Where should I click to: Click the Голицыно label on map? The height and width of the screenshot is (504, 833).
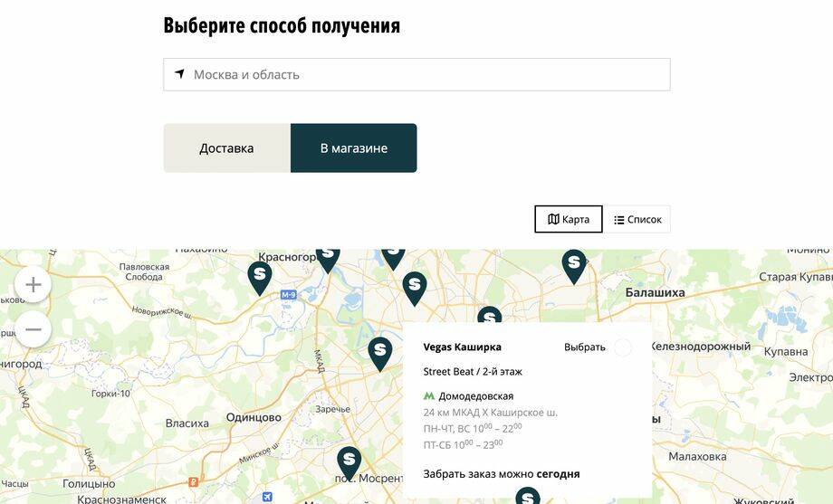coord(89,484)
